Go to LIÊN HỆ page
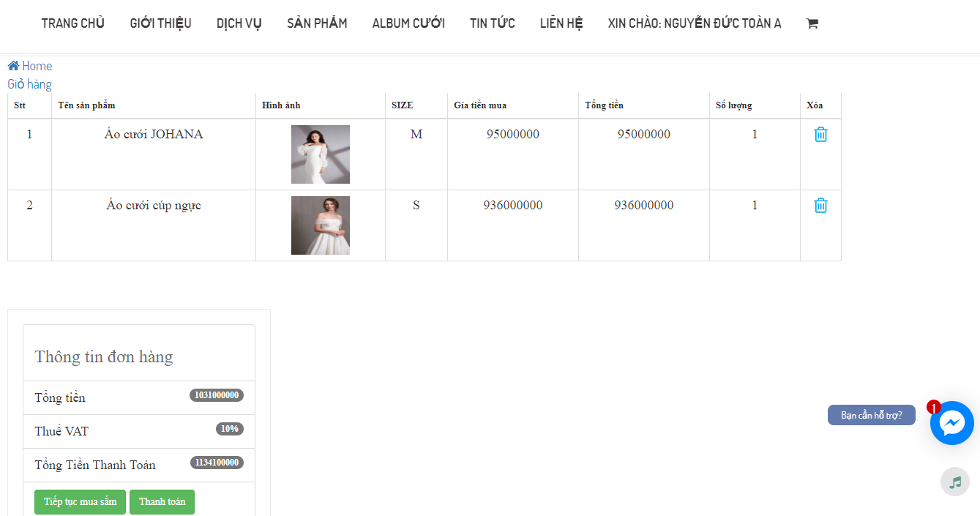The width and height of the screenshot is (980, 516). click(x=561, y=23)
